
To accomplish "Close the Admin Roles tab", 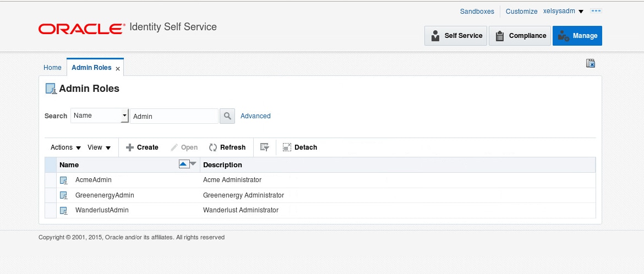I will 118,68.
